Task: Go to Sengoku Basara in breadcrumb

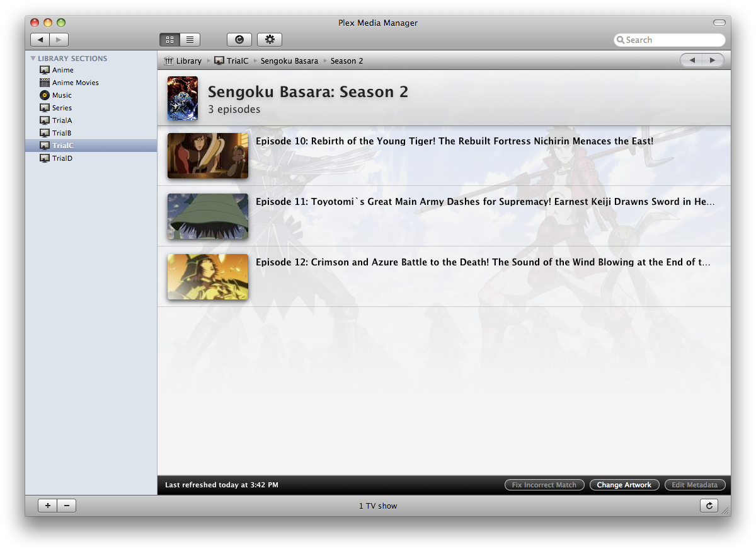Action: 289,61
